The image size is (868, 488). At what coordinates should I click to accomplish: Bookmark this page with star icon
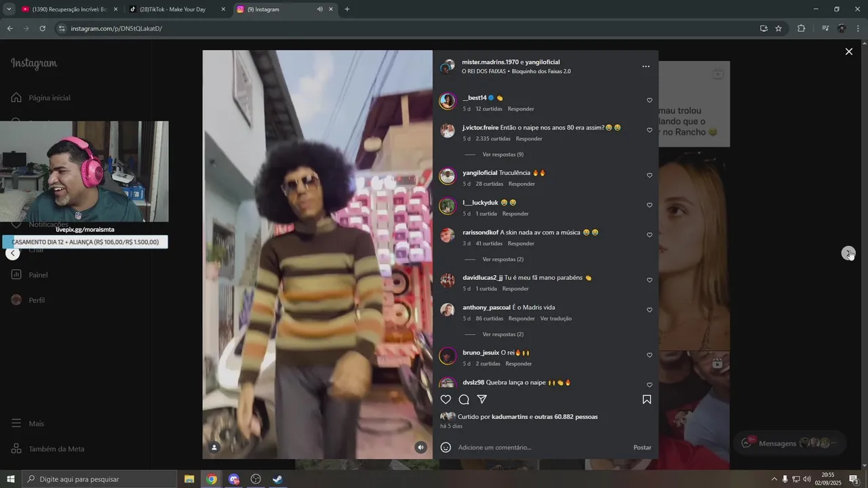pyautogui.click(x=778, y=28)
